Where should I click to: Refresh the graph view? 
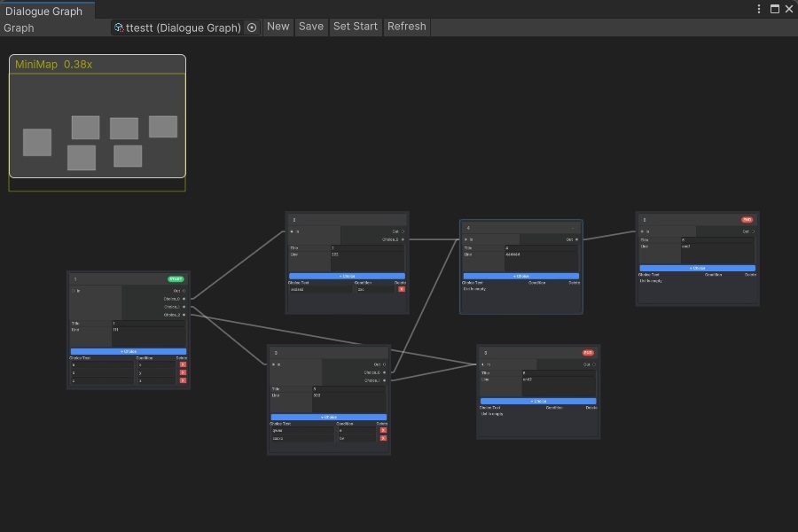pos(406,27)
